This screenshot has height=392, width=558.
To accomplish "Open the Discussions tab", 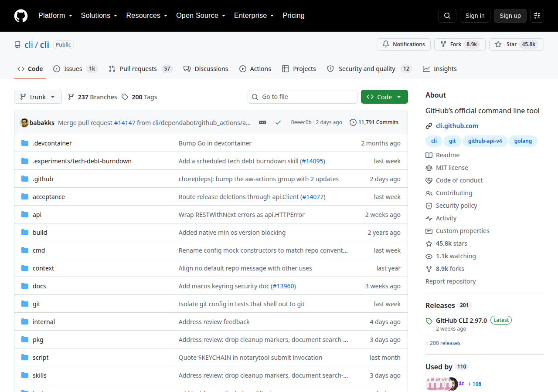I will [x=206, y=69].
